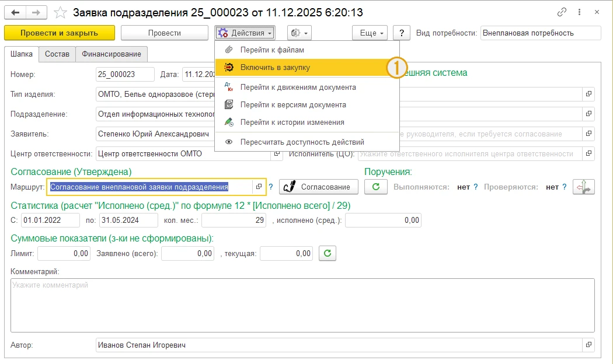This screenshot has height=364, width=613.
Task: Open the assignments tree button beside Проверяются
Action: tap(584, 187)
